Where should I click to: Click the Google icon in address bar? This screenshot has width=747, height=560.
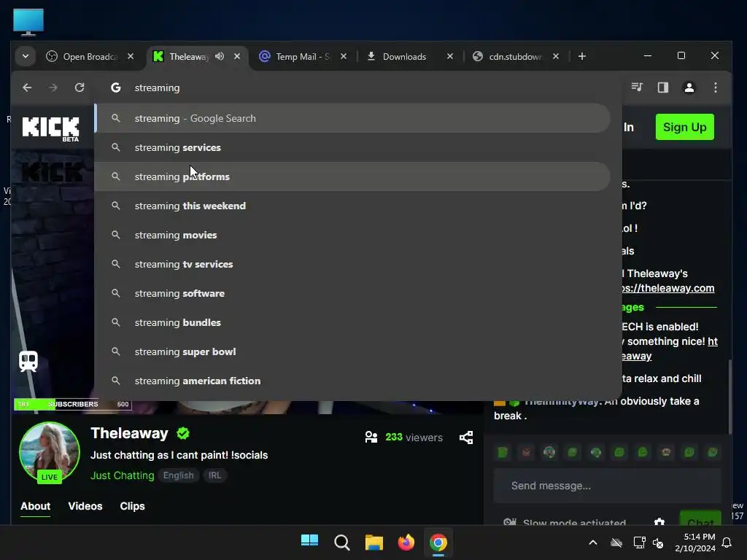tap(116, 87)
